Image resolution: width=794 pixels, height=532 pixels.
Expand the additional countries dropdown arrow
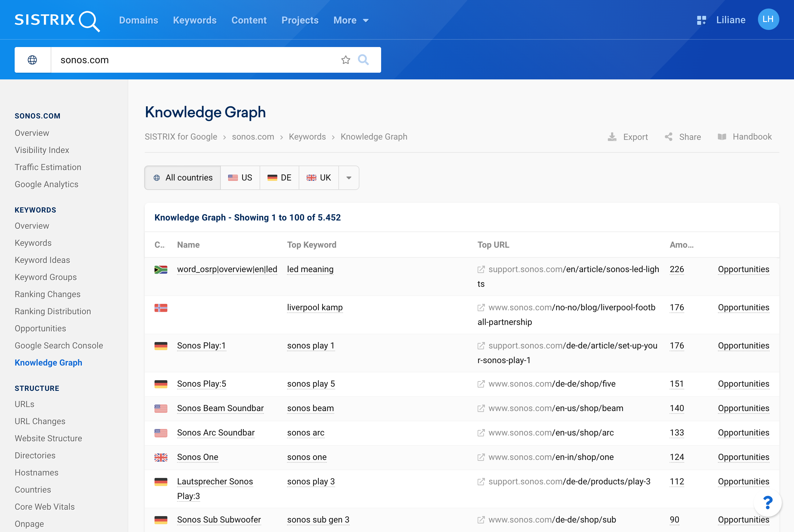coord(349,178)
